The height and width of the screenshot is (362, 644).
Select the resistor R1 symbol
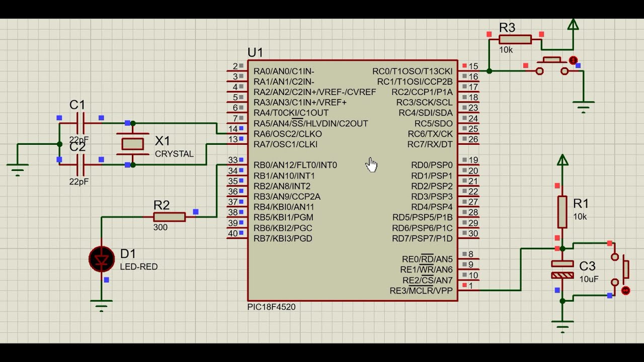pos(562,212)
